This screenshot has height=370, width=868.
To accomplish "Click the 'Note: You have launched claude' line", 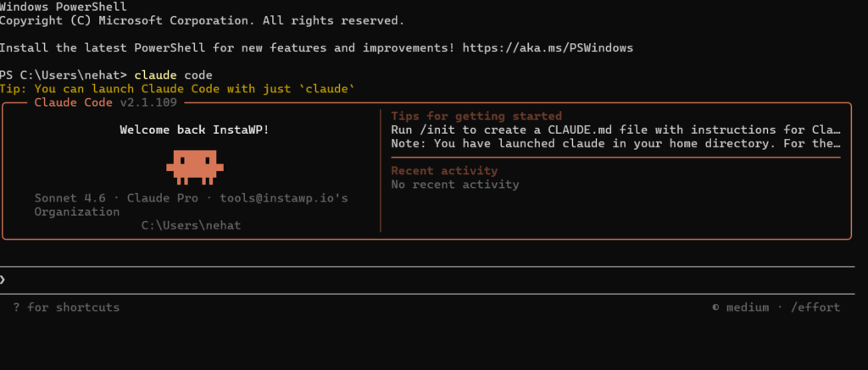I will click(616, 144).
